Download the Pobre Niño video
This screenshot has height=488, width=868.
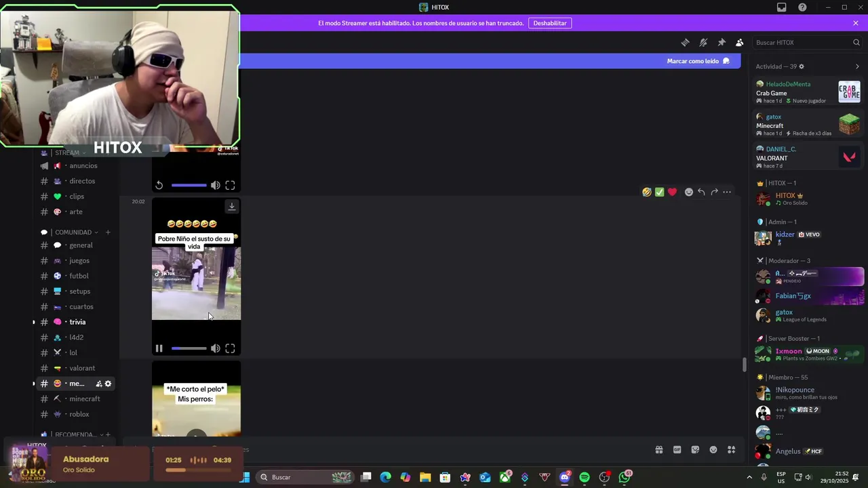pyautogui.click(x=231, y=207)
